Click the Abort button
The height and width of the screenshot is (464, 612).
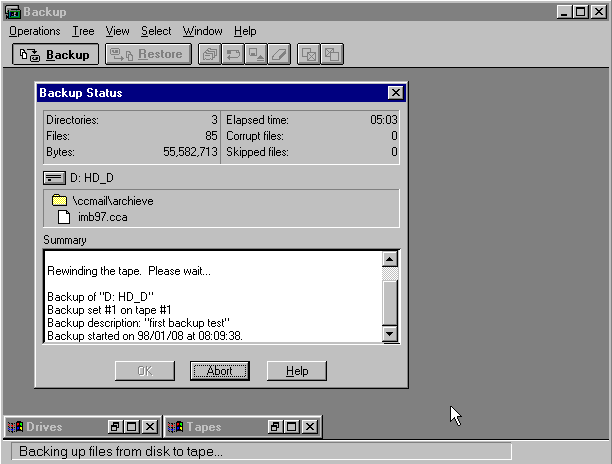(x=220, y=371)
